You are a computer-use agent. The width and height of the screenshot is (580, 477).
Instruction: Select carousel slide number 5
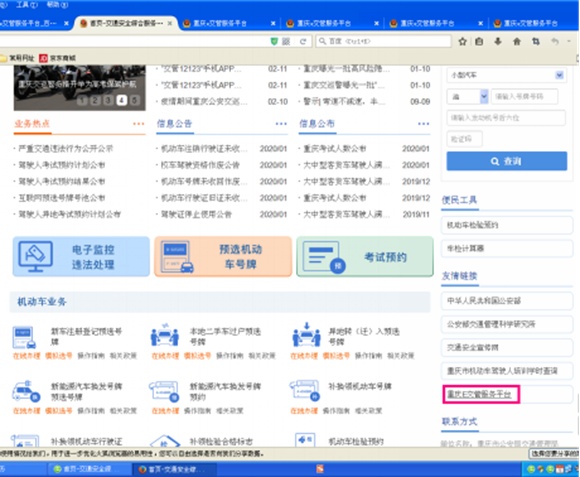point(135,100)
